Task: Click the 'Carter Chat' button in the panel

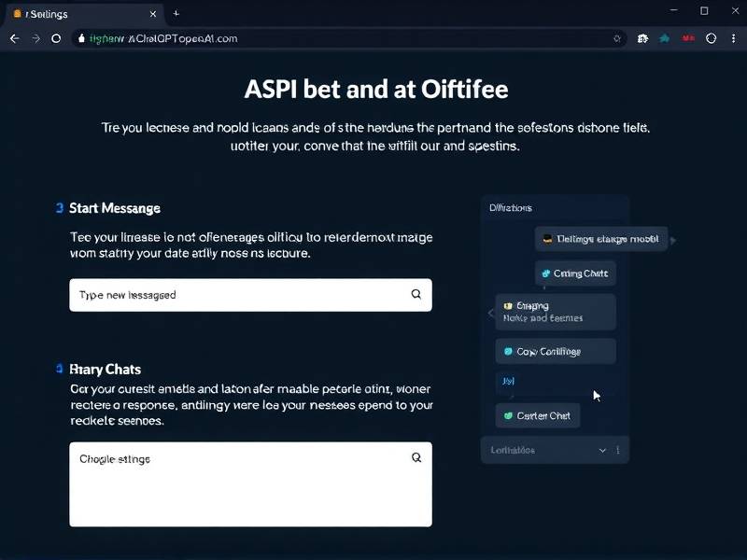Action: click(537, 415)
